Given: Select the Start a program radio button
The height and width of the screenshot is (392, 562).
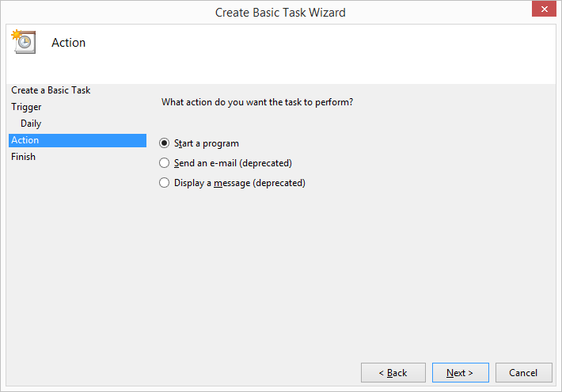Looking at the screenshot, I should (164, 143).
